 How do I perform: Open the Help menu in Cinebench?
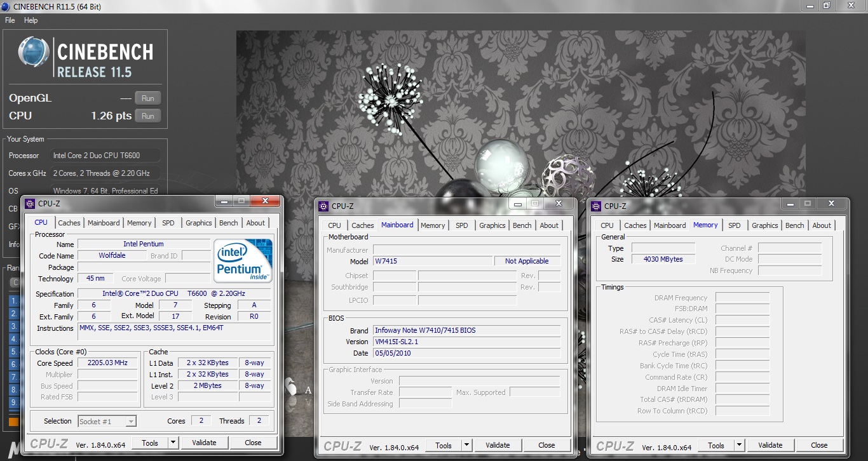[x=31, y=20]
